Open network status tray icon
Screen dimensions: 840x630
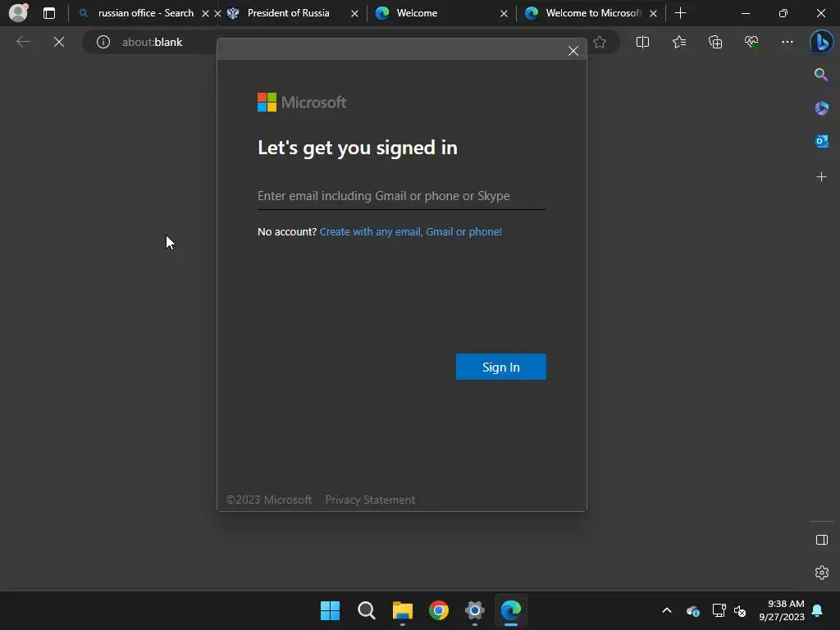[719, 610]
